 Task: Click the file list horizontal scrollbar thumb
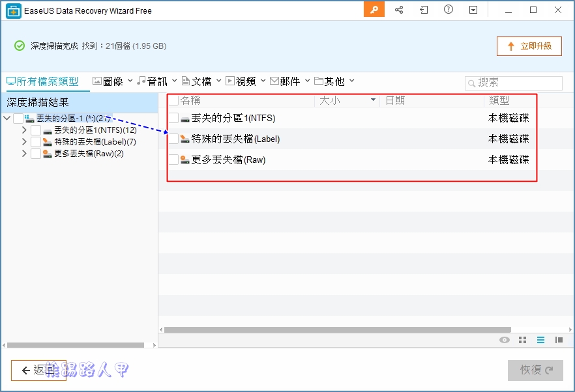tap(338, 329)
